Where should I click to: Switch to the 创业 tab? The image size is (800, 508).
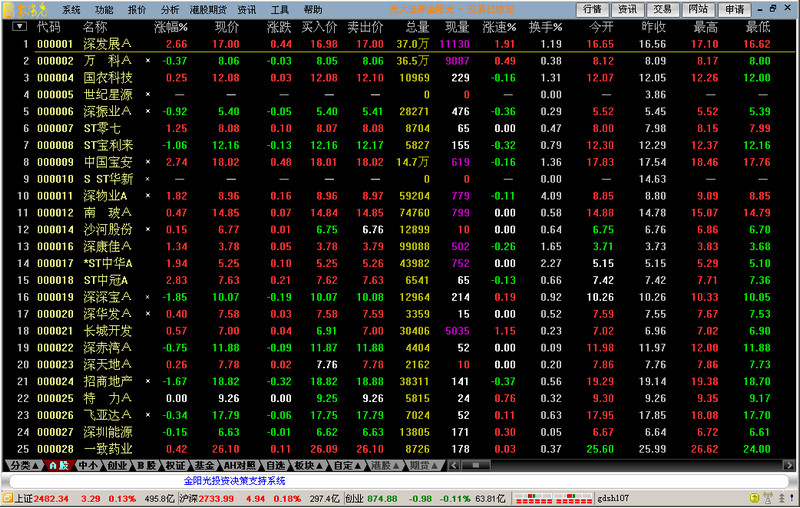click(117, 466)
